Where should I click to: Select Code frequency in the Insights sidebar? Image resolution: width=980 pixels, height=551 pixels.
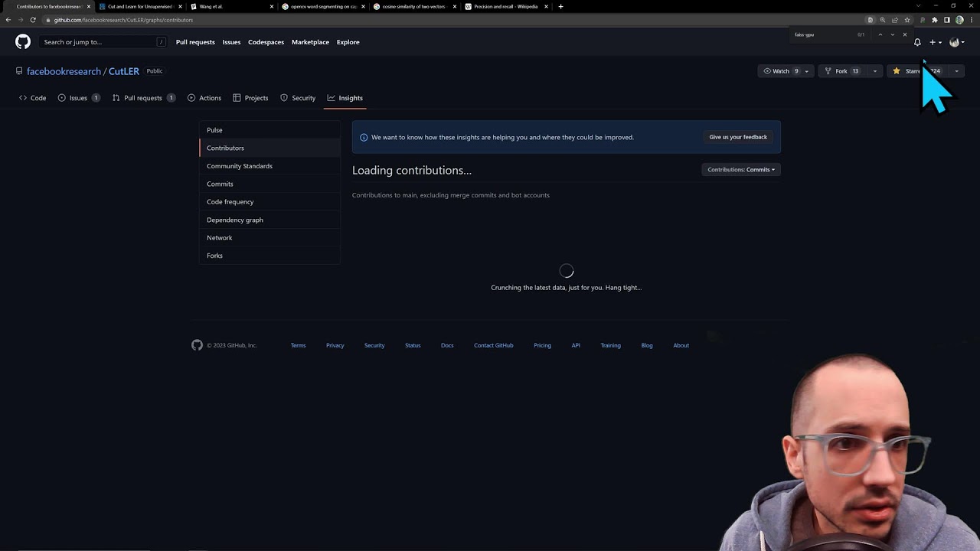pyautogui.click(x=230, y=202)
